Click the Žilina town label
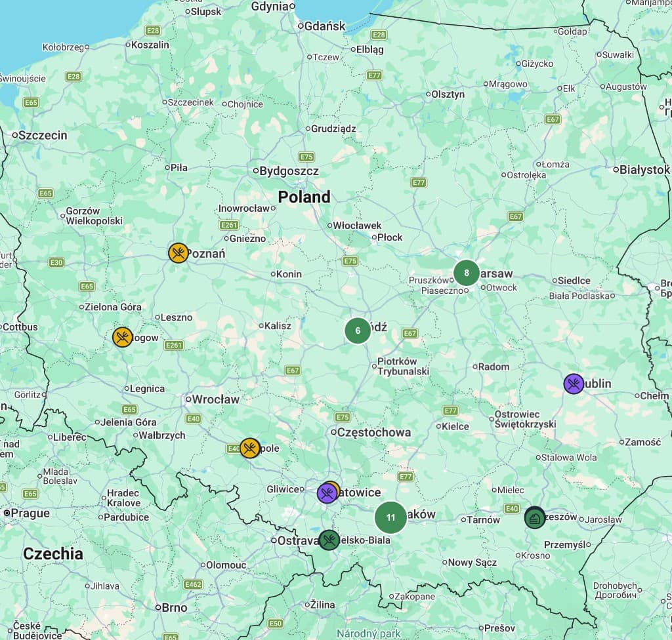 coord(322,605)
